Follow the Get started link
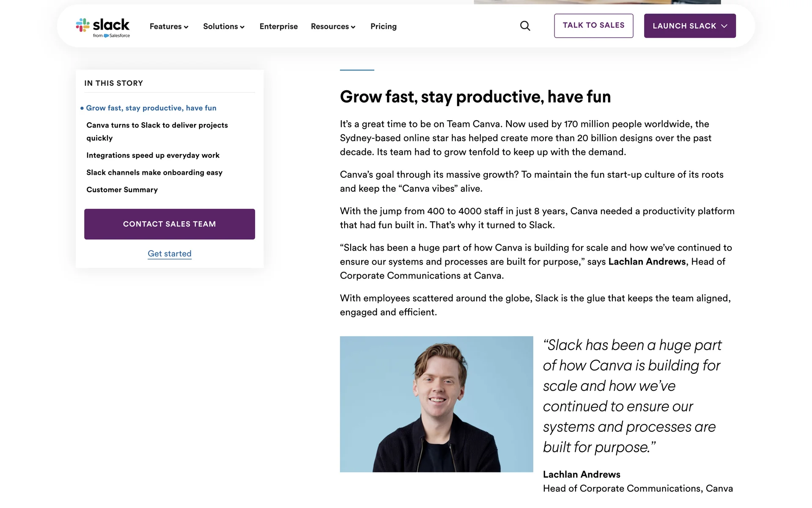This screenshot has height=508, width=812. (169, 254)
